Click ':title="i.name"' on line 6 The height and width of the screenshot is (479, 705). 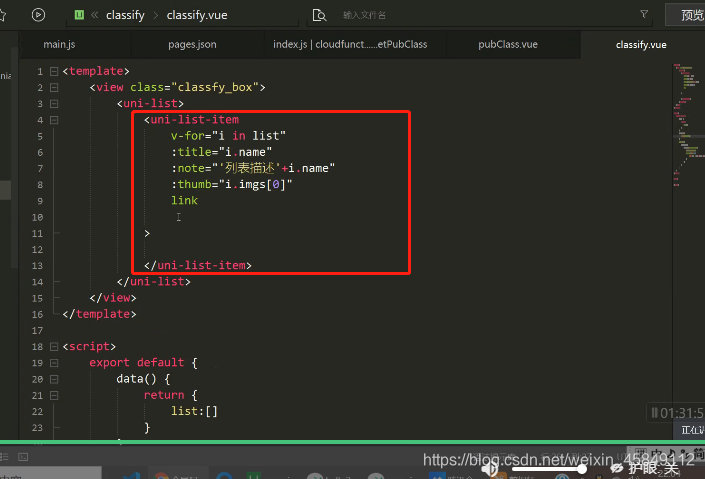pyautogui.click(x=221, y=152)
